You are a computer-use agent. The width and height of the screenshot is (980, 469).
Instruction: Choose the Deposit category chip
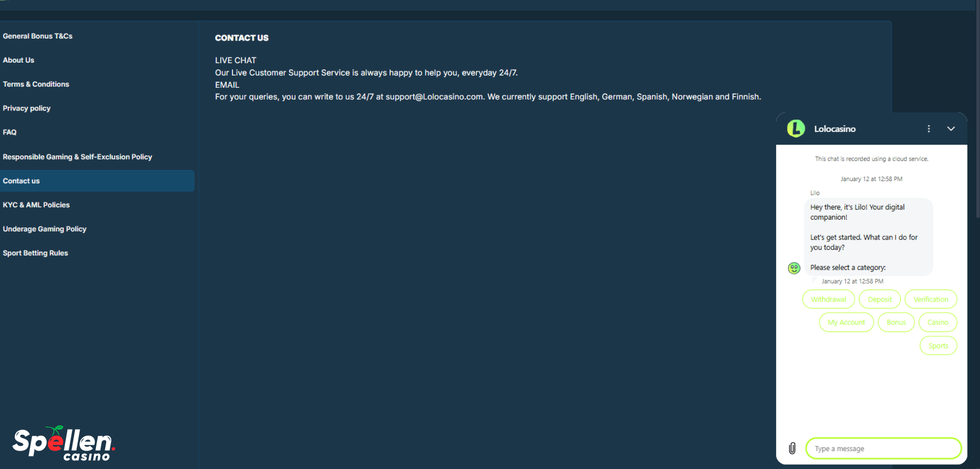point(879,299)
